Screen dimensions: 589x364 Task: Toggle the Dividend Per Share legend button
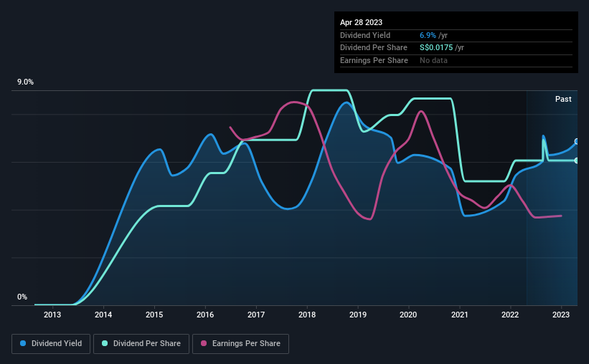[141, 344]
